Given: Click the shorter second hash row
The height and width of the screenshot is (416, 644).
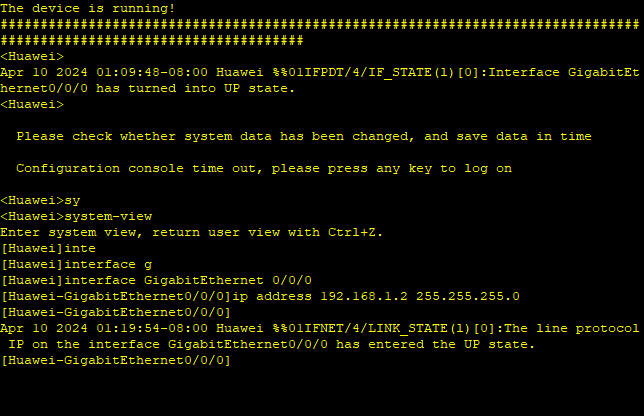Looking at the screenshot, I should [x=152, y=40].
